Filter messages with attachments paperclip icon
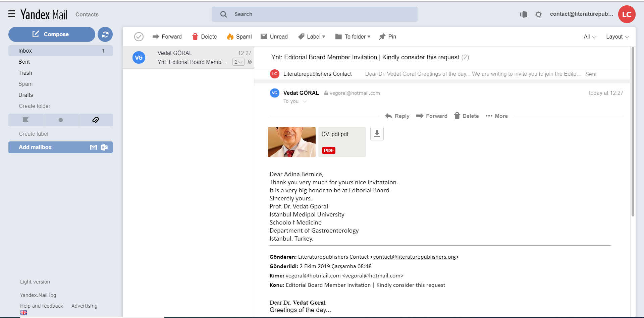Screen dimensions: 644x318 [95, 120]
